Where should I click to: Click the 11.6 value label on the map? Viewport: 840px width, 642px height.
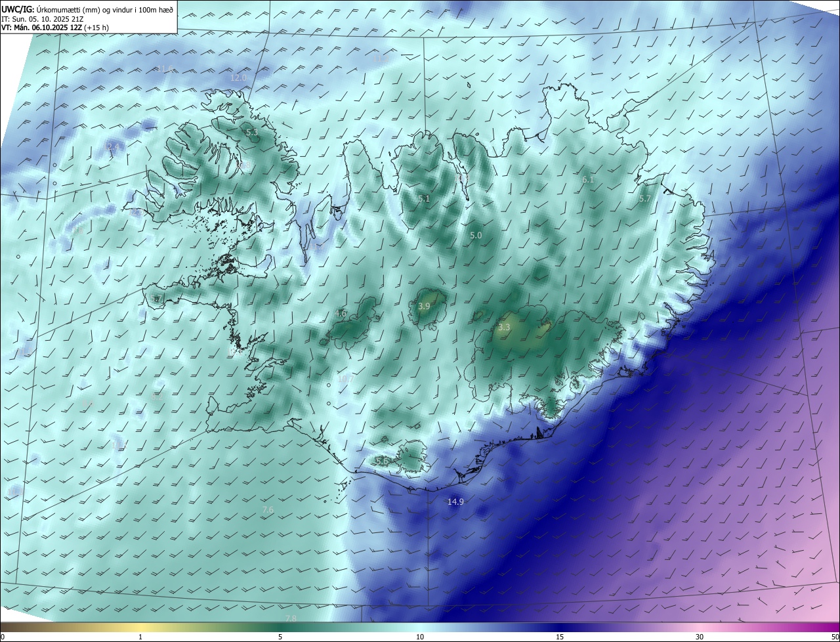click(165, 68)
